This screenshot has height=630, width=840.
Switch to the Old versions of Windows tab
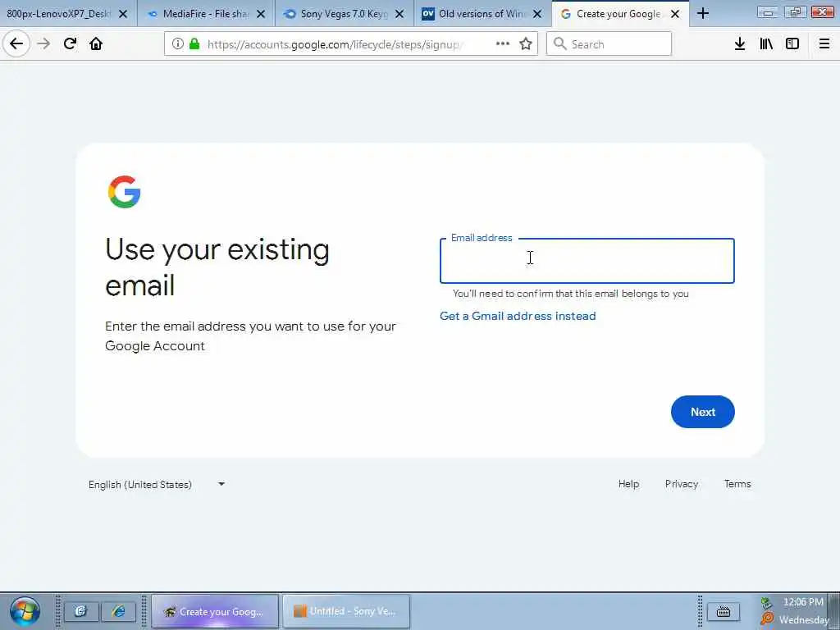pos(482,13)
